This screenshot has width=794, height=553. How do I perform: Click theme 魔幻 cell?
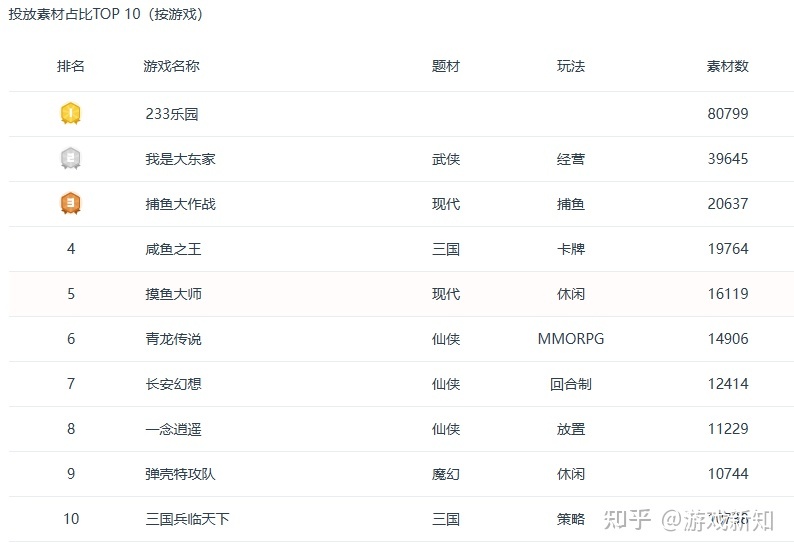(446, 475)
